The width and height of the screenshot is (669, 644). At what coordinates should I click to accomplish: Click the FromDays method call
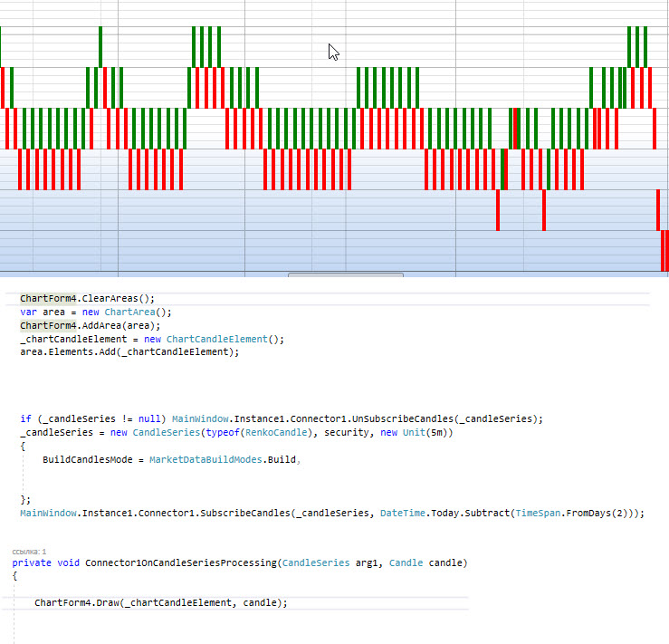pos(587,513)
